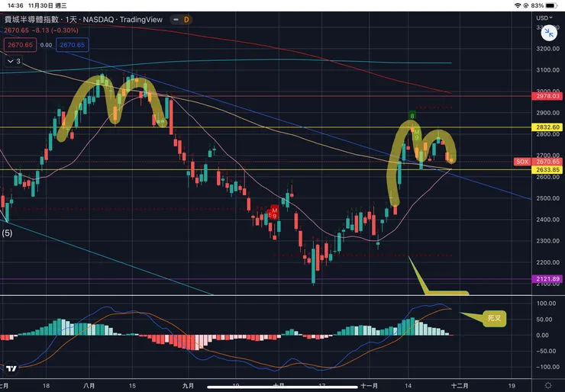The height and width of the screenshot is (392, 565).
Task: Exit fullscreen with the blue arrows button
Action: [x=549, y=33]
